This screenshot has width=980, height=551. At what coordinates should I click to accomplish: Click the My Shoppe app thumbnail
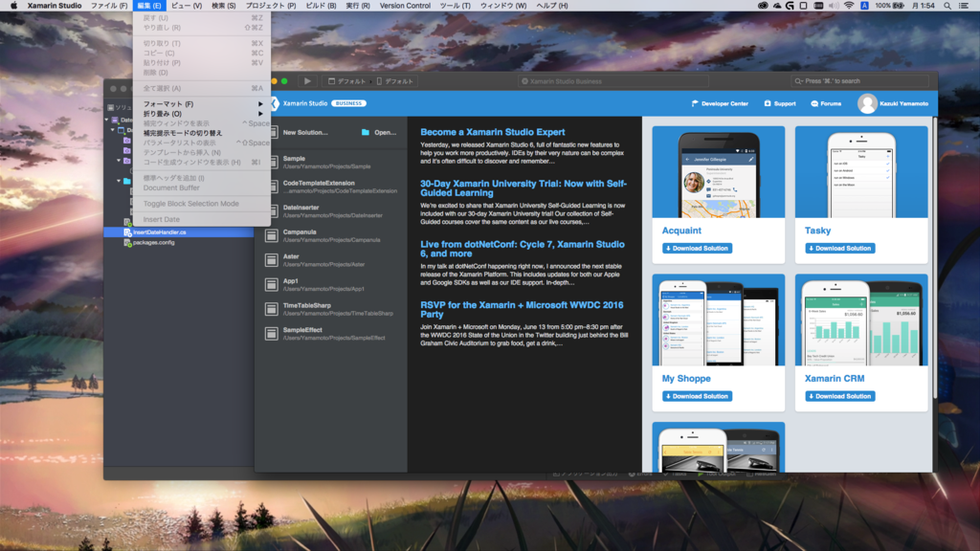coord(718,321)
